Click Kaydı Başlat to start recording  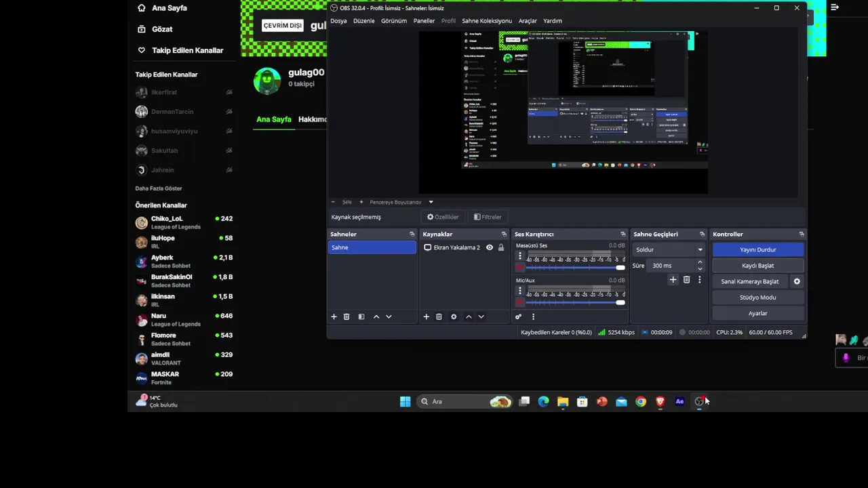[757, 266]
